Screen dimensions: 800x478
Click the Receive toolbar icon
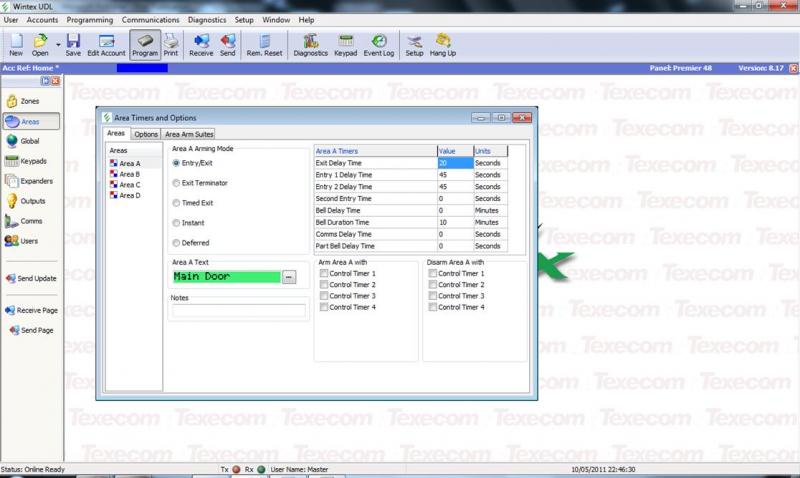click(x=201, y=45)
